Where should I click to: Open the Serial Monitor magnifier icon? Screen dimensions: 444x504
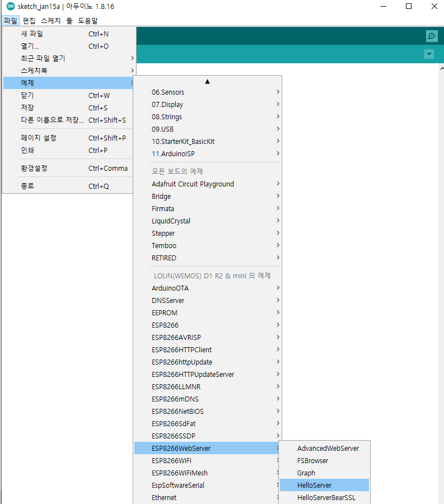432,36
